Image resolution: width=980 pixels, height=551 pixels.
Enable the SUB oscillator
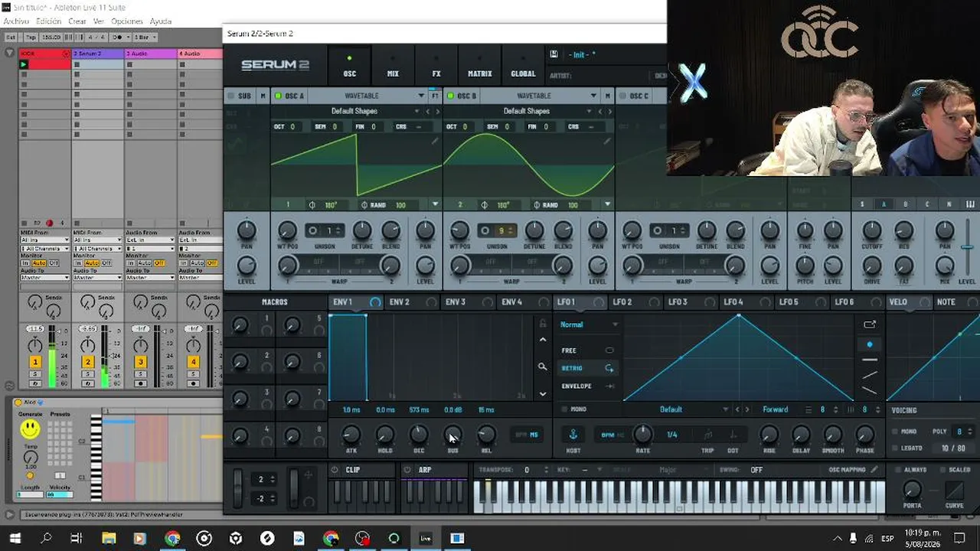pyautogui.click(x=230, y=96)
